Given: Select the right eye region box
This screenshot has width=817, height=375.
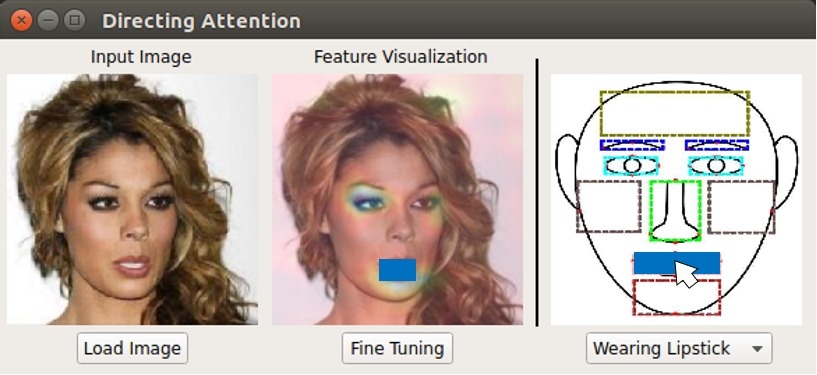Looking at the screenshot, I should [716, 166].
